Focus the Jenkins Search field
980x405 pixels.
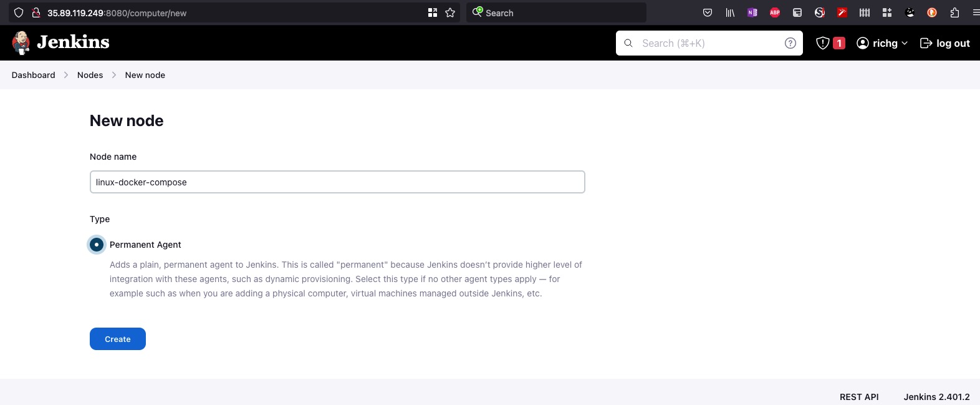coord(709,43)
